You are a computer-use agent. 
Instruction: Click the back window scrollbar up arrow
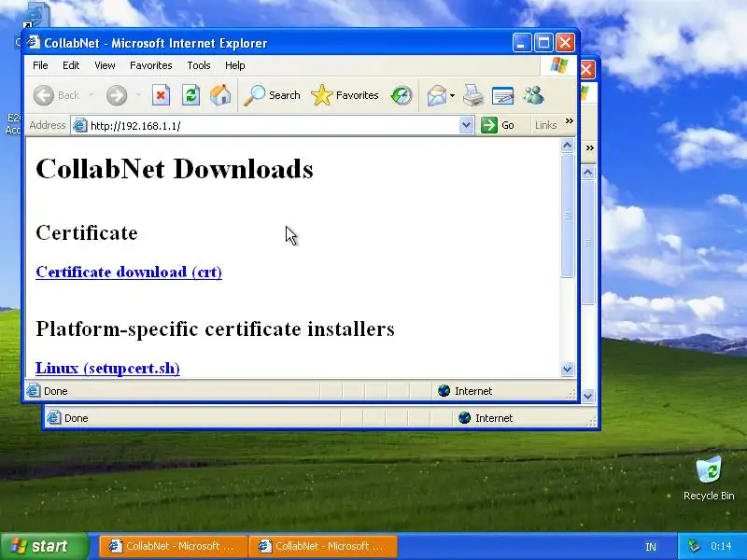[x=588, y=173]
